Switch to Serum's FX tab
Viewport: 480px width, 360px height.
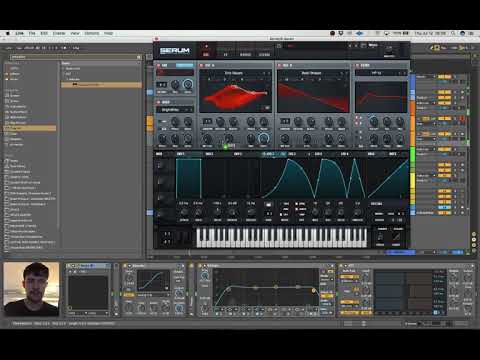225,54
